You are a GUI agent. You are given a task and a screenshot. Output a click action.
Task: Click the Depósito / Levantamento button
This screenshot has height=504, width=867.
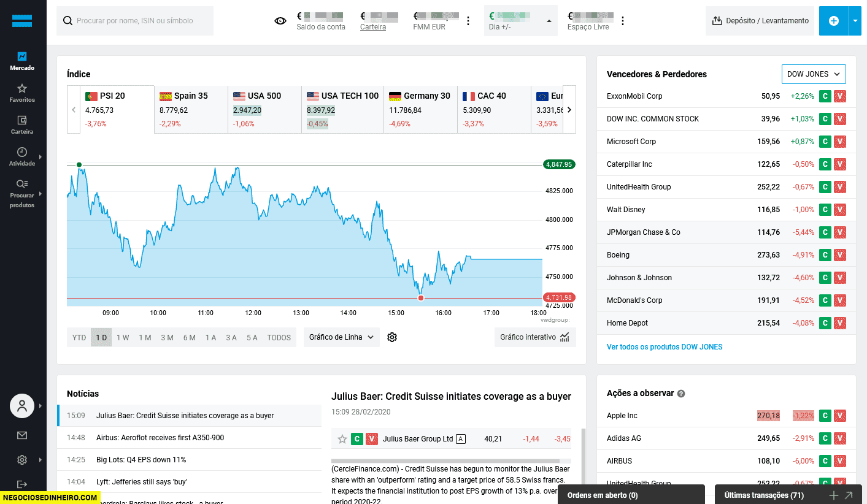click(x=760, y=21)
